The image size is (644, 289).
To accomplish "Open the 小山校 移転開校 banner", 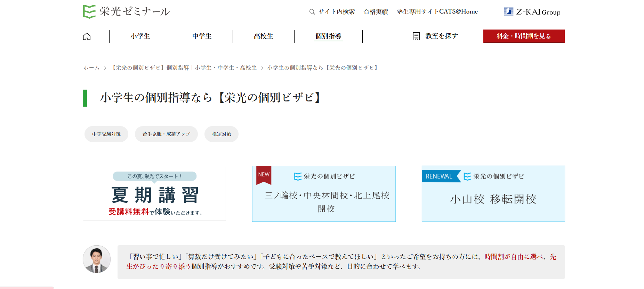I will point(493,193).
